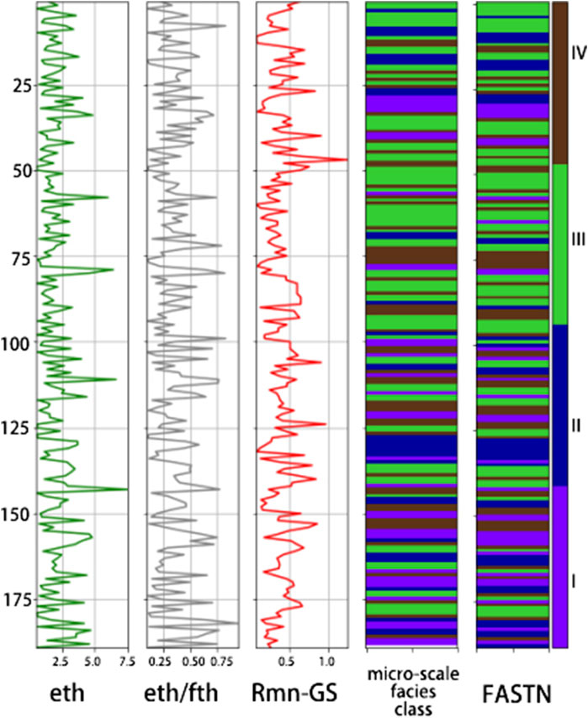Screen dimensions: 588x718
Task: Click the green eth log curve panel
Action: (x=82, y=325)
